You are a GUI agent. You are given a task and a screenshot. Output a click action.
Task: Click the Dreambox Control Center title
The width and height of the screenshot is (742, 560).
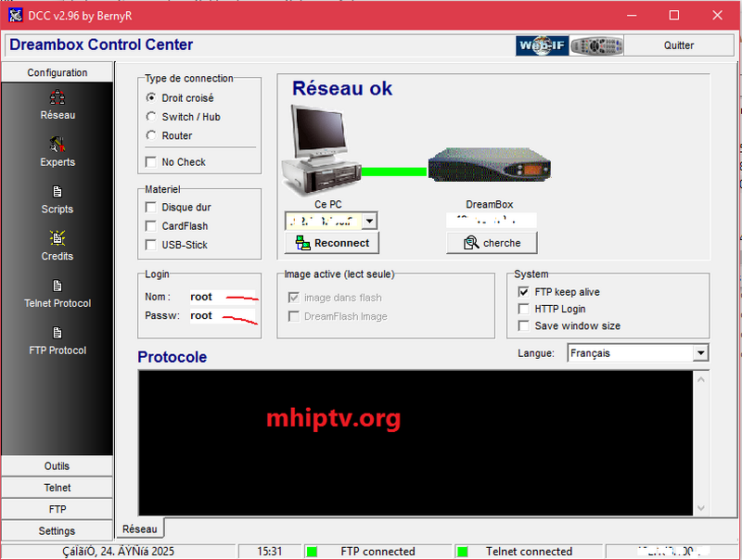click(x=101, y=45)
